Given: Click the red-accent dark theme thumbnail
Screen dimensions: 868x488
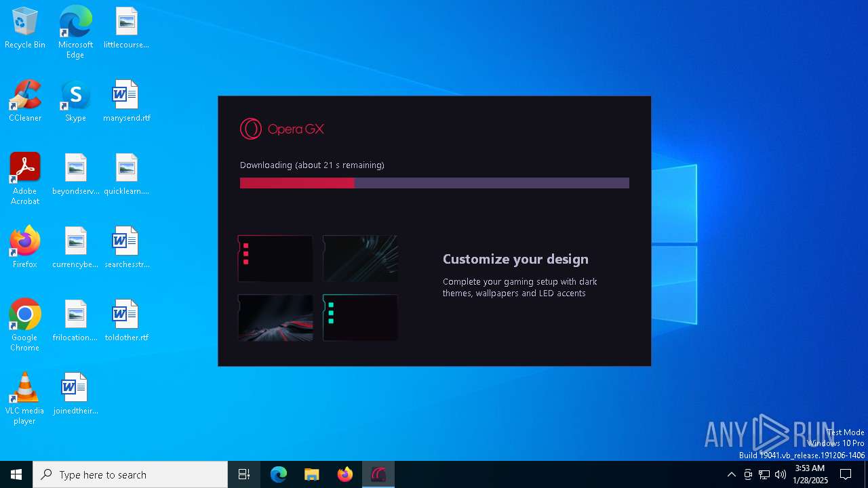Looking at the screenshot, I should coord(275,258).
